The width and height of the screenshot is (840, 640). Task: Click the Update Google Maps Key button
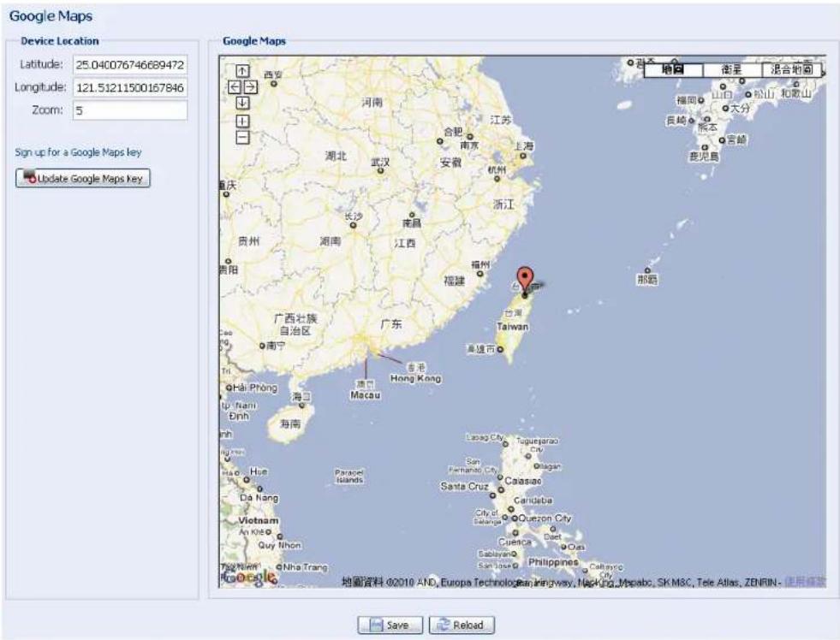point(82,178)
